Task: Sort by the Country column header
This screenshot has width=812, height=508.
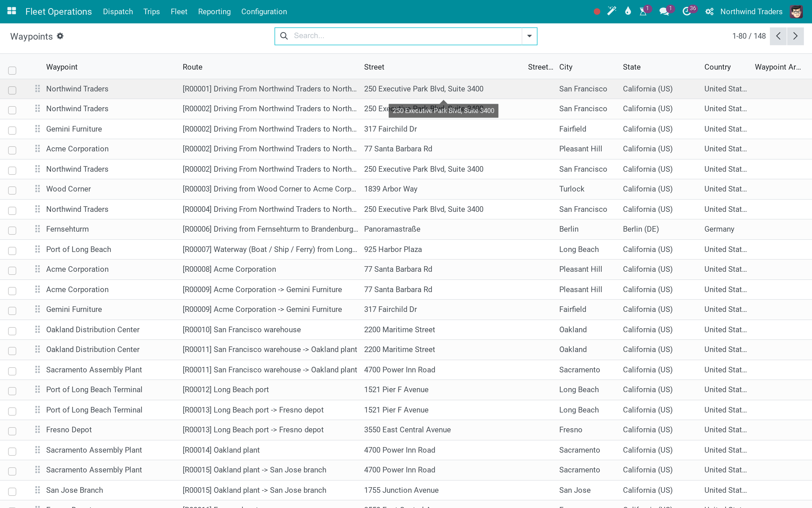Action: 717,67
